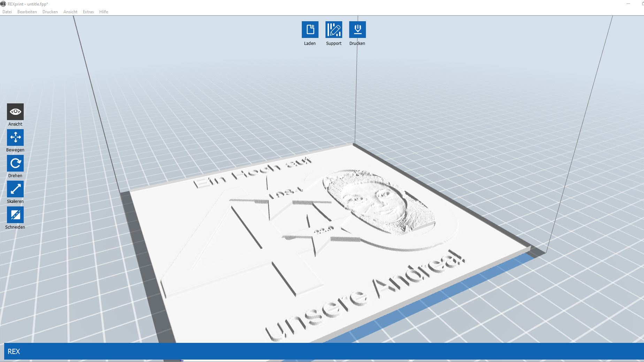Image resolution: width=644 pixels, height=362 pixels.
Task: Click the Laden (load file) icon
Action: [310, 30]
